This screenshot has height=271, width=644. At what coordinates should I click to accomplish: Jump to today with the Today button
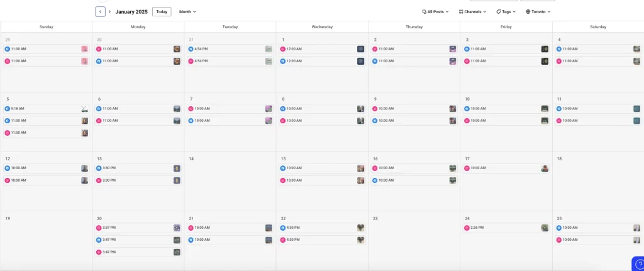point(162,11)
